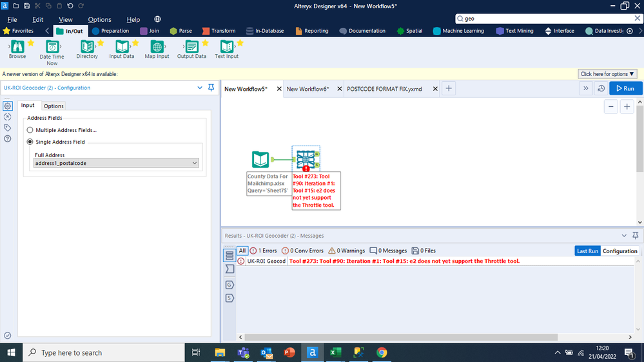The width and height of the screenshot is (644, 362).
Task: Open the messages view icon in Results
Action: (229, 256)
